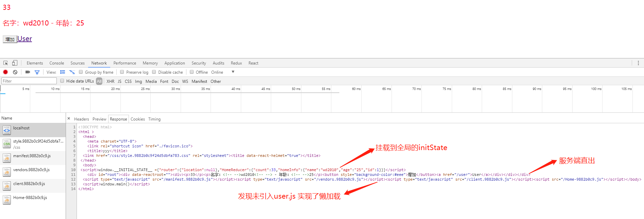Click the 增加 button on the page
This screenshot has width=644, height=219.
pos(10,39)
